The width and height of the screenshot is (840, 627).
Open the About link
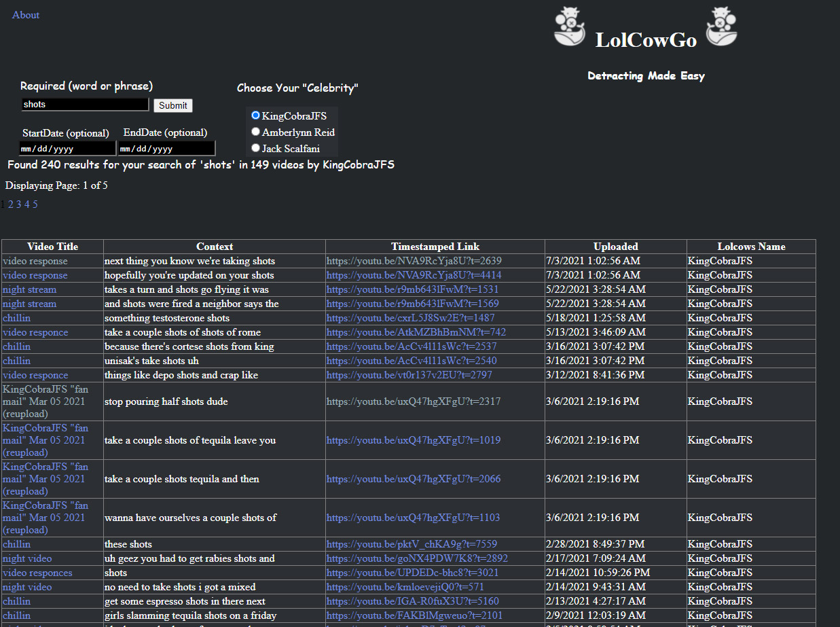[x=26, y=15]
